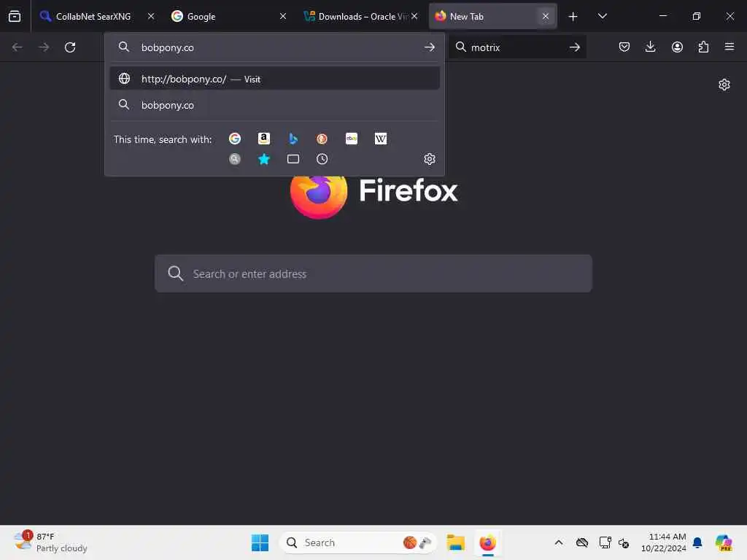Search with Google one-off engine icon
Screen dimensions: 747x560
[234, 139]
